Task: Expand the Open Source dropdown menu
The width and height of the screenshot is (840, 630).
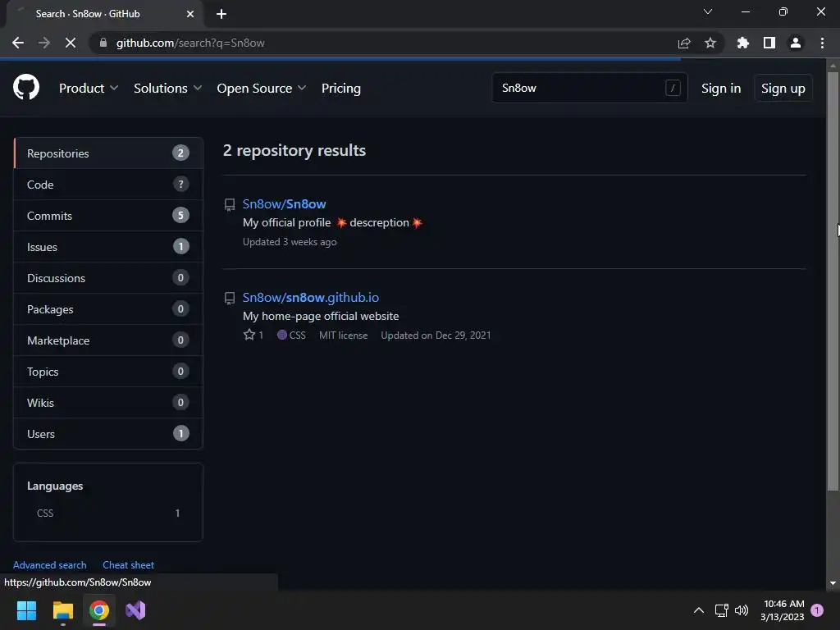Action: (x=262, y=88)
